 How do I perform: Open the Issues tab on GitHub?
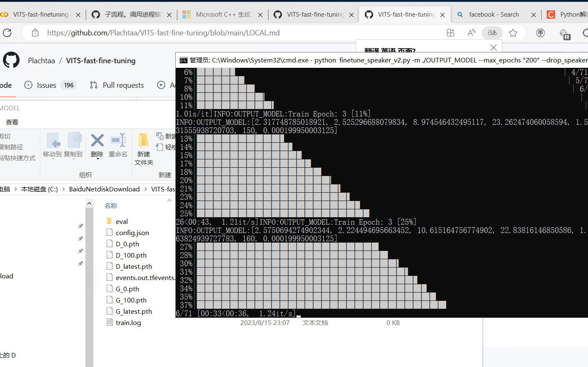coord(50,85)
